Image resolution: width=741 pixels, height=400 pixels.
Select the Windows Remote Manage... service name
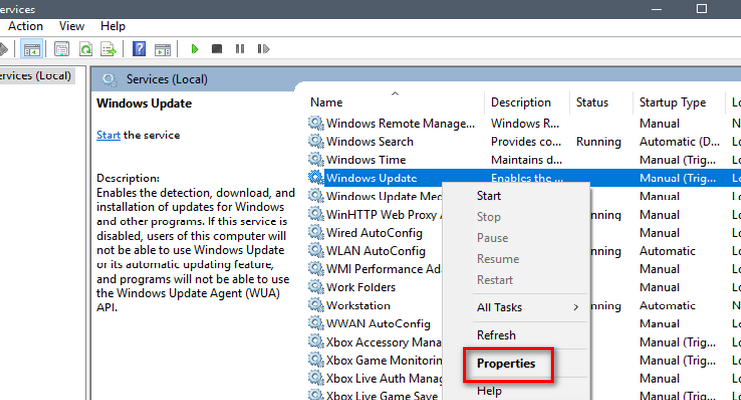coord(400,123)
